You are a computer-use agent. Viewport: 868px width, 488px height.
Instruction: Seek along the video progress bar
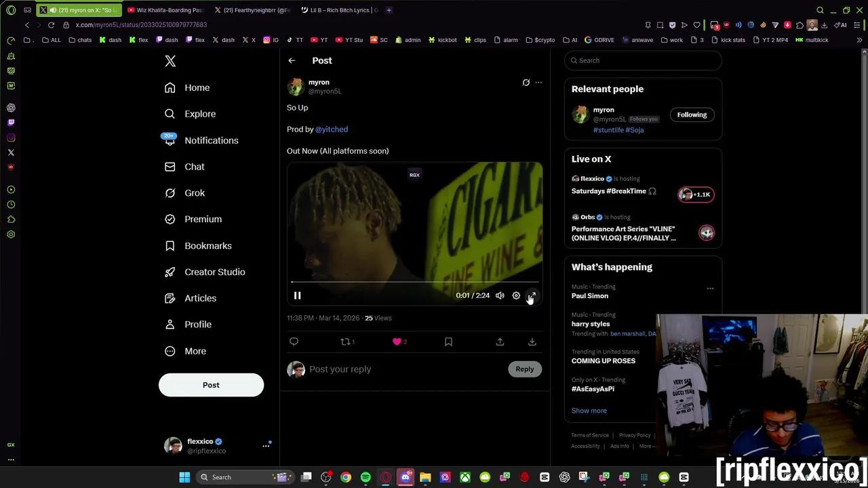click(x=414, y=282)
